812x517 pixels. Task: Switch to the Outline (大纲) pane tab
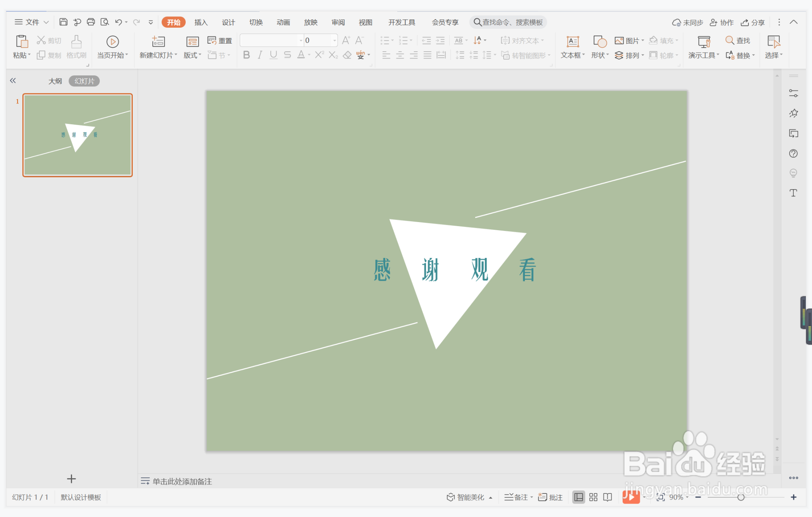tap(55, 81)
